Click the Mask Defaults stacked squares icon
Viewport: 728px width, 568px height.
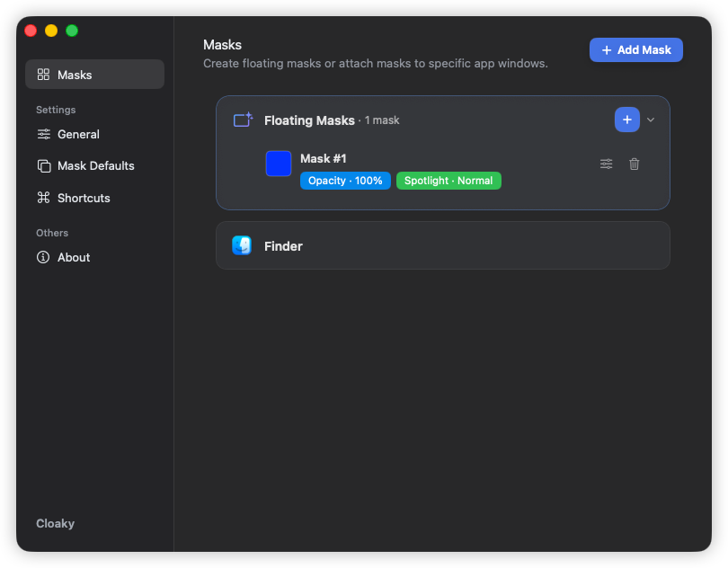pyautogui.click(x=44, y=165)
